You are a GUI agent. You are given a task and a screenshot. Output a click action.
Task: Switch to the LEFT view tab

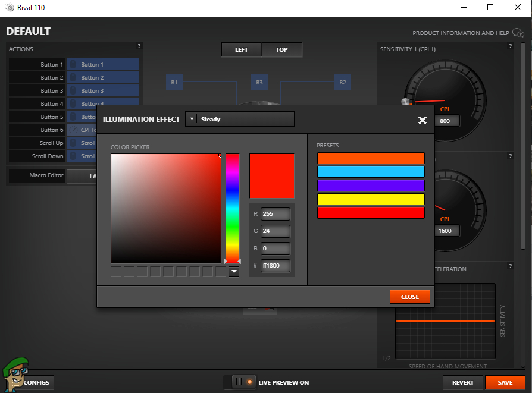coord(241,50)
